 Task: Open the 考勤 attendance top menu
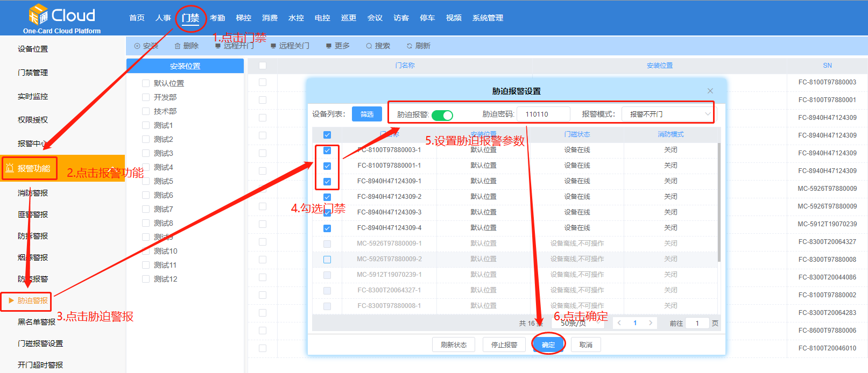click(x=217, y=18)
